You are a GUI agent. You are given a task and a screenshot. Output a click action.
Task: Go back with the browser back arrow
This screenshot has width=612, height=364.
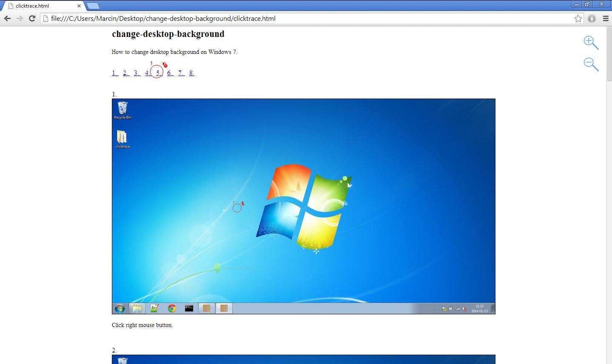coord(7,18)
